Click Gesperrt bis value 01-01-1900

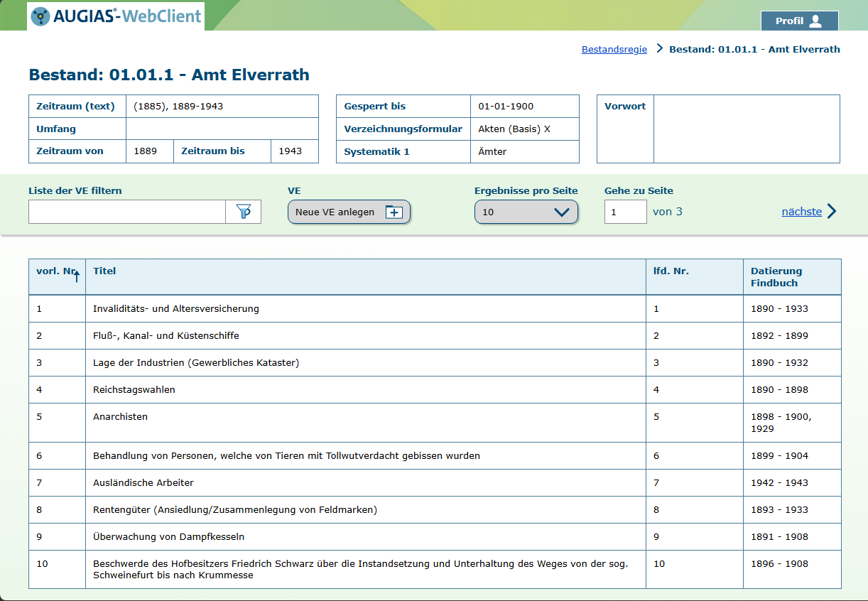point(524,107)
